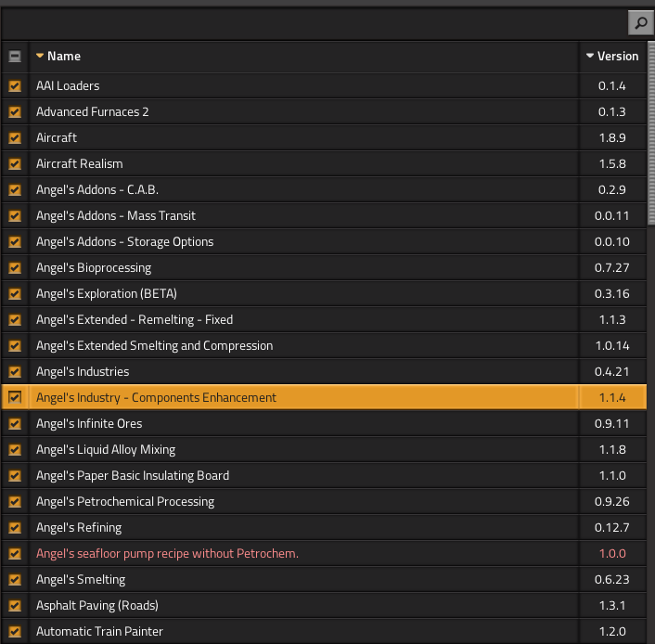Select Angel's Extended Smelting and Compression name
The image size is (655, 644).
coord(155,345)
